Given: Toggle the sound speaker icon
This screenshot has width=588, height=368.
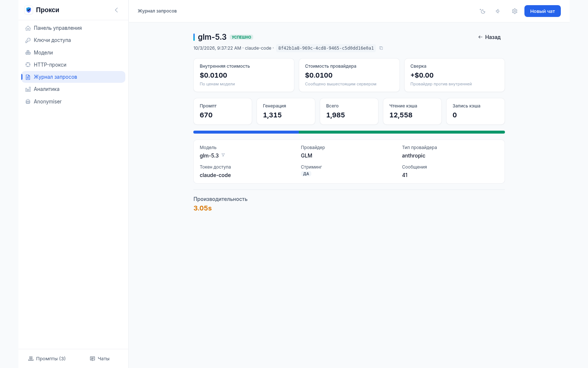Looking at the screenshot, I should click(498, 11).
